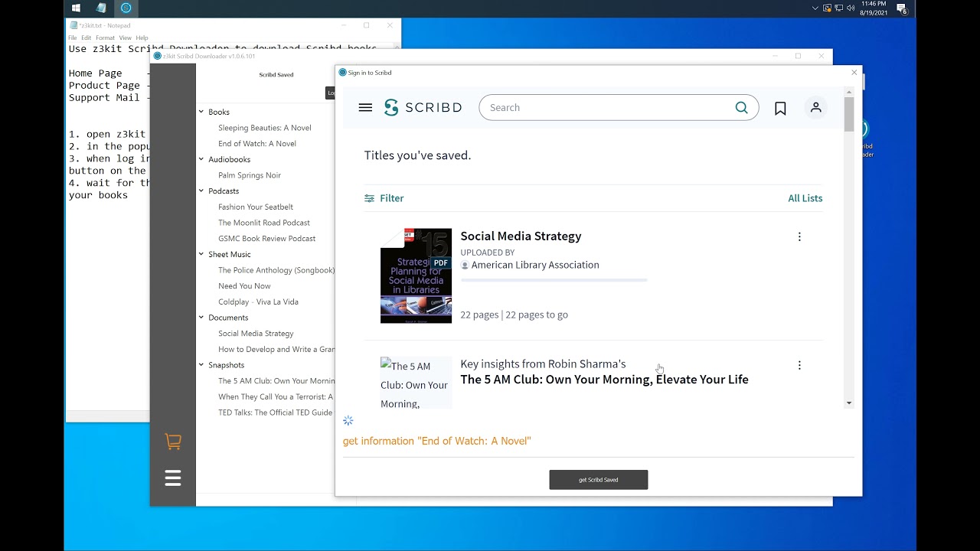Select z3kit Scribd Downloader taskbar icon
980x551 pixels.
coord(126,8)
